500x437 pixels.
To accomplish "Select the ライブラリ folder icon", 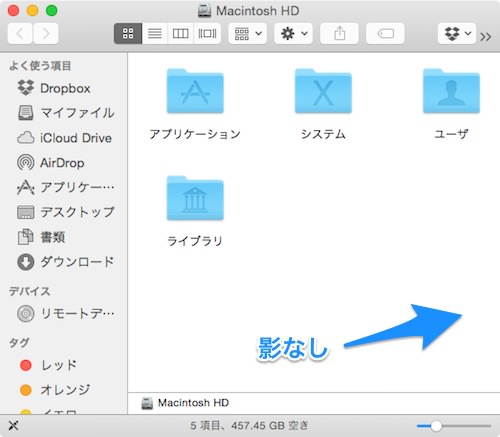I will (x=195, y=198).
